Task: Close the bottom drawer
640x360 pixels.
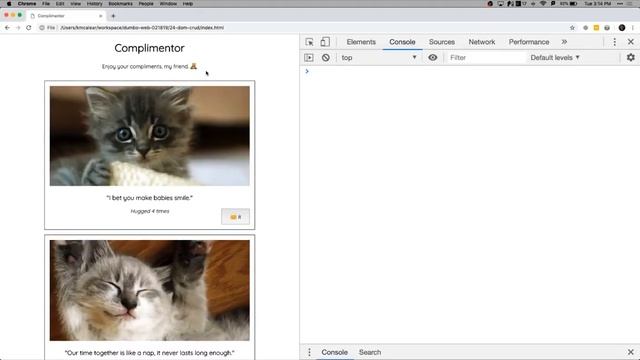Action: 631,352
